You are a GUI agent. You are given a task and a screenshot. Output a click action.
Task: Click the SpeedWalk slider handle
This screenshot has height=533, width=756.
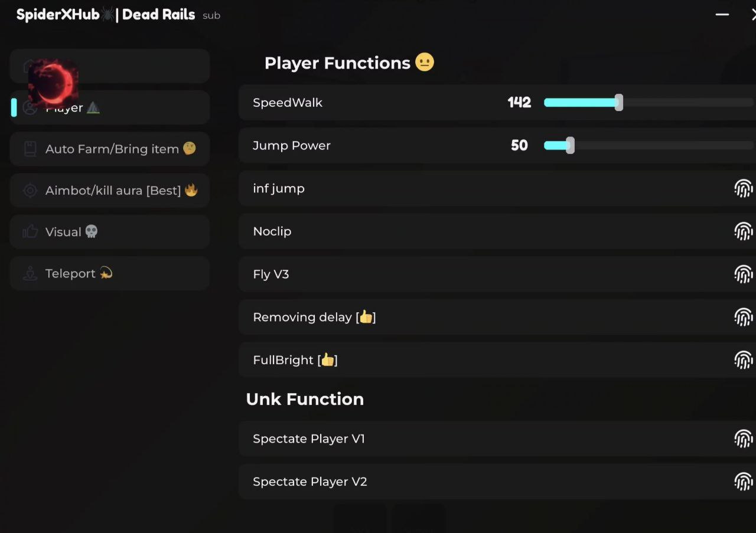click(618, 103)
